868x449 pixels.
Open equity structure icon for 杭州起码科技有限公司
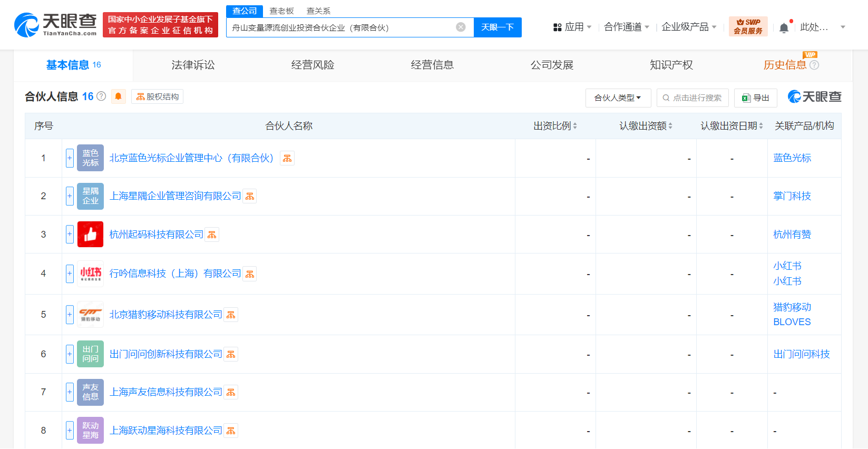click(212, 235)
